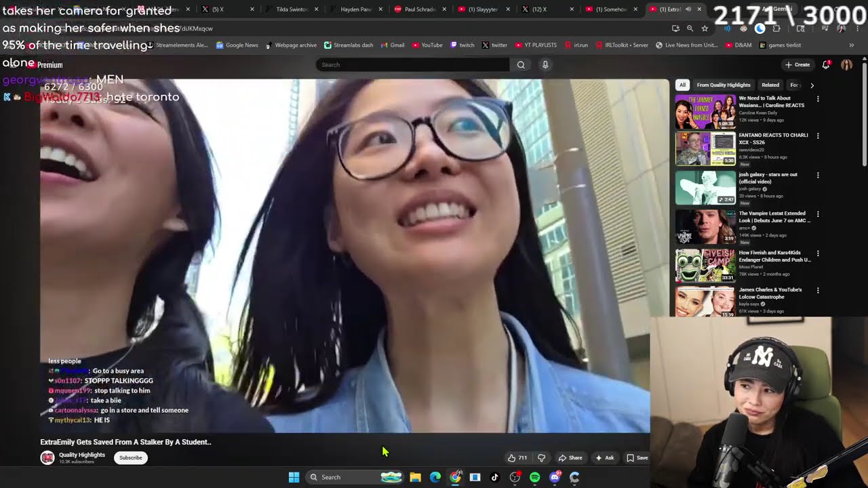This screenshot has width=868, height=488.
Task: Launch File Explorer from the taskbar
Action: (415, 477)
